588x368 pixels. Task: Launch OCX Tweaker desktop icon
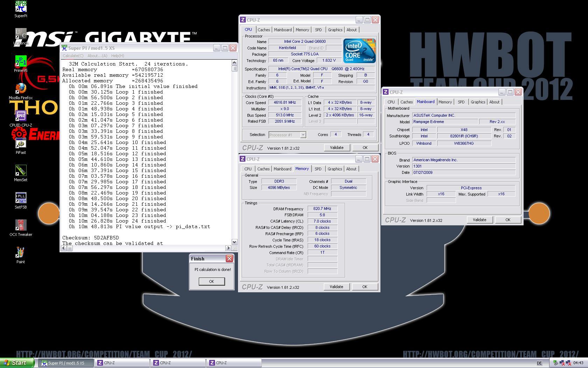[x=21, y=228]
